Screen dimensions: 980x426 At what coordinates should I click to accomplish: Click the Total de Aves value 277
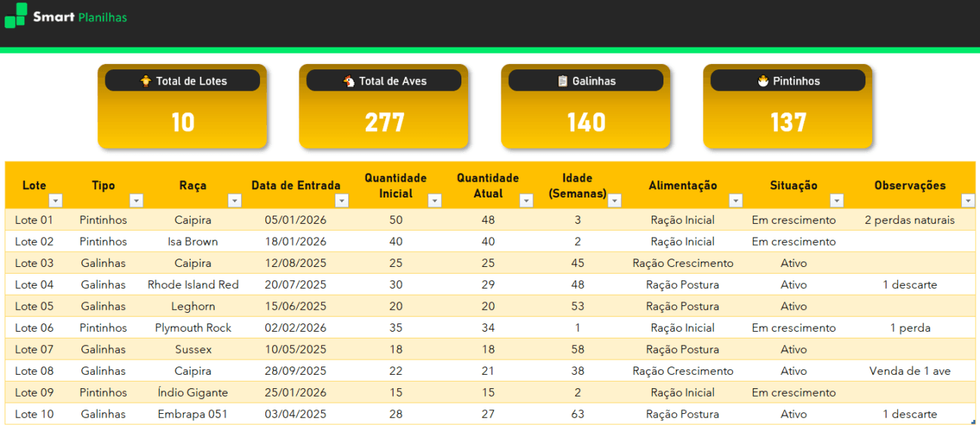point(384,122)
